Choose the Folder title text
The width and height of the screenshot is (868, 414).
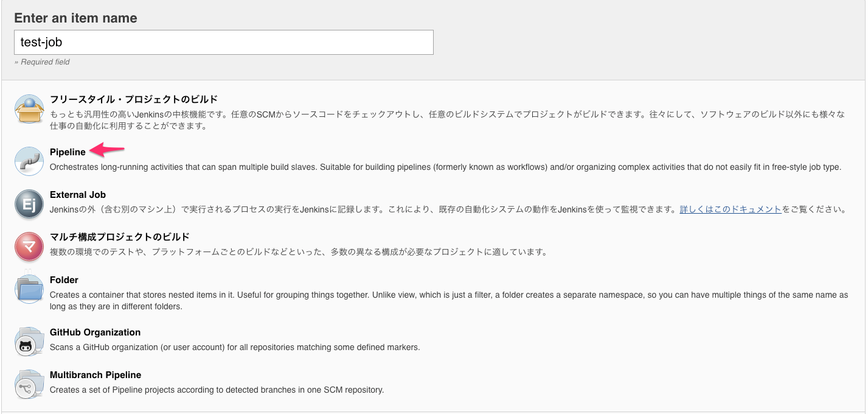(64, 280)
